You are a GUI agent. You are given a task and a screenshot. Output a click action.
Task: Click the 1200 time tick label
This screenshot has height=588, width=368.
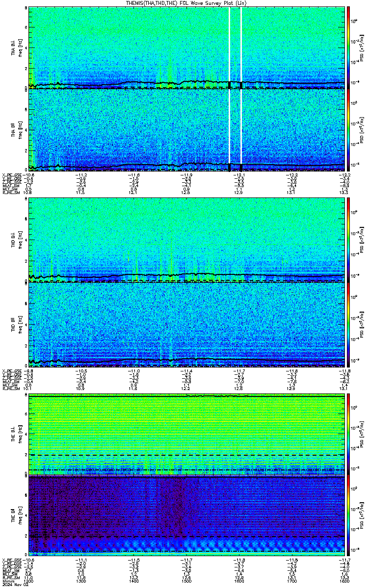coord(29,580)
